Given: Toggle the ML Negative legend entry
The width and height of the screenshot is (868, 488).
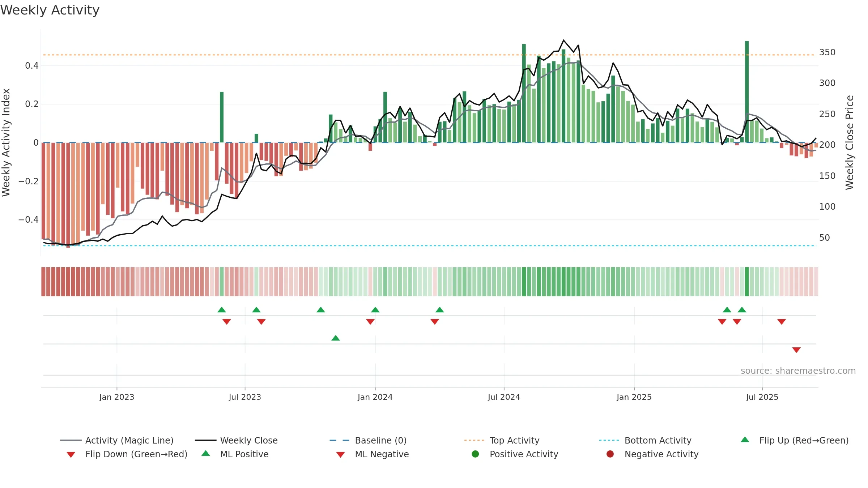Looking at the screenshot, I should 373,454.
